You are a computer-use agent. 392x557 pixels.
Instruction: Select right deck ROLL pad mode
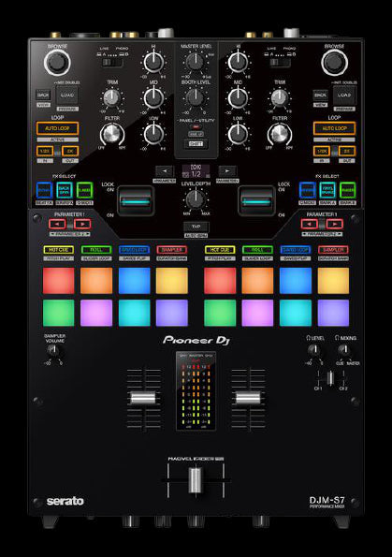pos(258,250)
